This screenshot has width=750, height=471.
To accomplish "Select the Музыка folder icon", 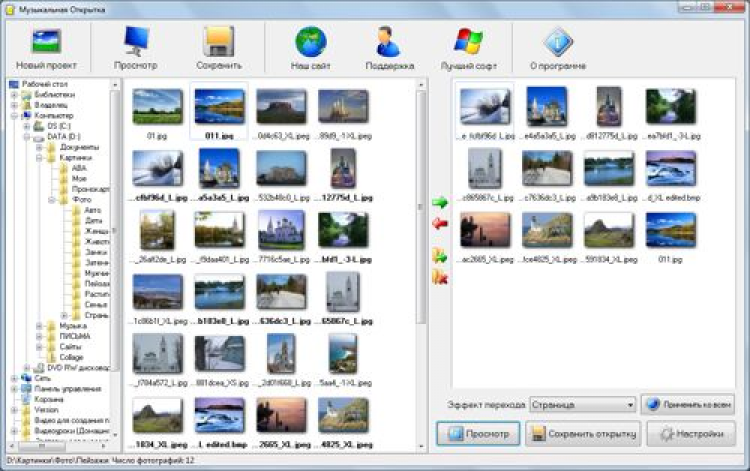I will [x=52, y=326].
